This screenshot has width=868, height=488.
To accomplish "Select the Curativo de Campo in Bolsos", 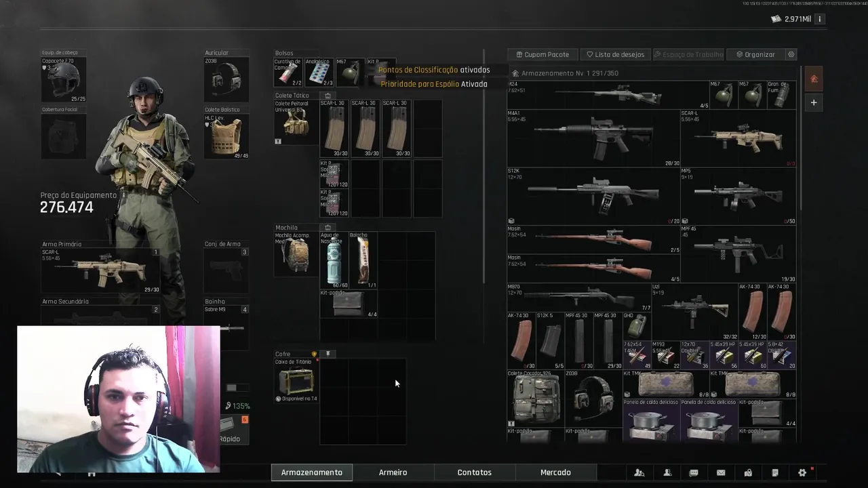I will tap(288, 73).
